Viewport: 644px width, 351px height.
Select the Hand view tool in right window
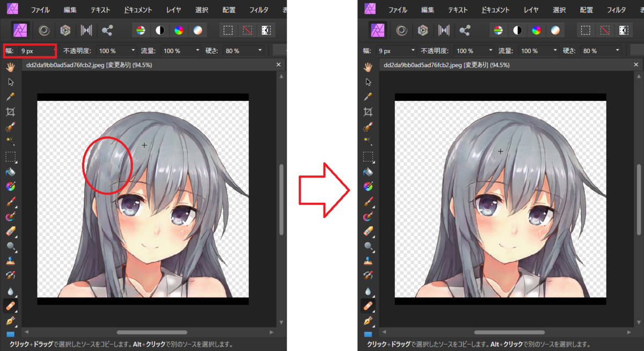368,67
